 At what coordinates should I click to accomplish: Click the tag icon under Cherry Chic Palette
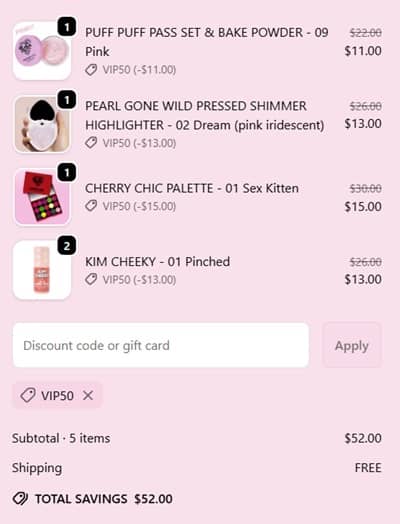91,206
